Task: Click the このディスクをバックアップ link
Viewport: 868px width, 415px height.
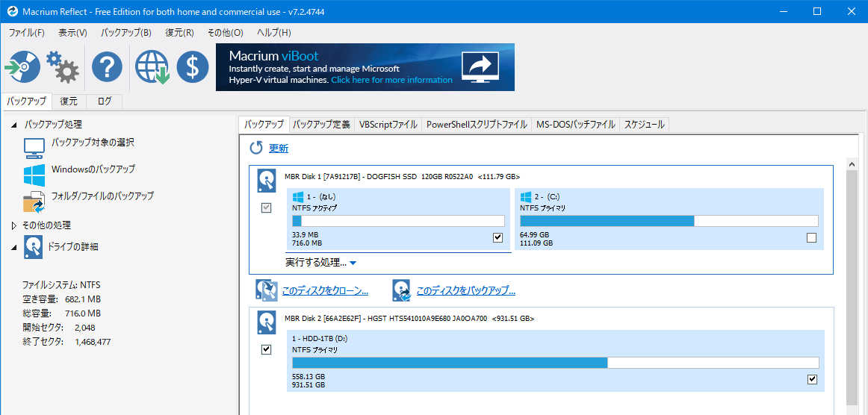Action: pyautogui.click(x=465, y=290)
